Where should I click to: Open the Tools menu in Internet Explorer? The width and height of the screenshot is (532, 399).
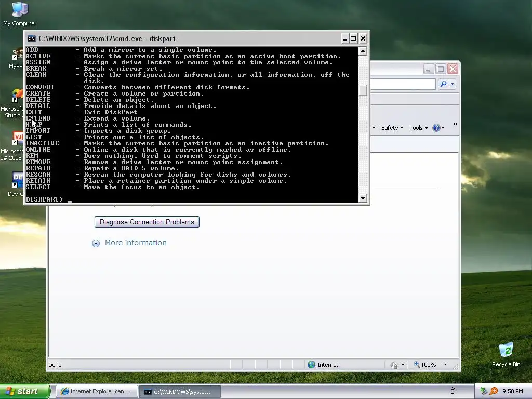pyautogui.click(x=418, y=128)
